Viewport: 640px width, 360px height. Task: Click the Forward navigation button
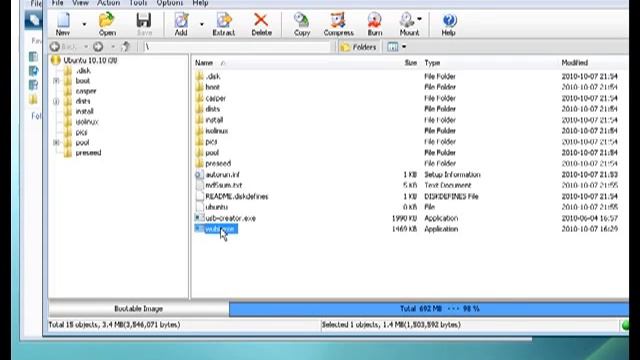click(x=98, y=47)
